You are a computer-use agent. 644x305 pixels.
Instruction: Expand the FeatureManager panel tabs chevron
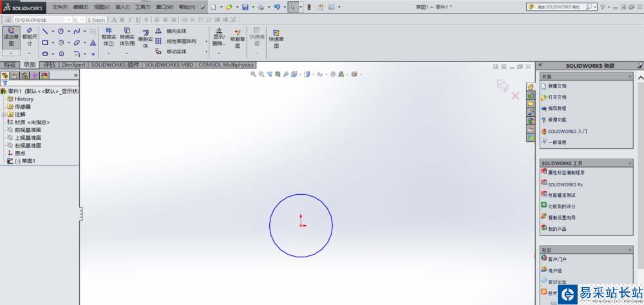coord(75,75)
